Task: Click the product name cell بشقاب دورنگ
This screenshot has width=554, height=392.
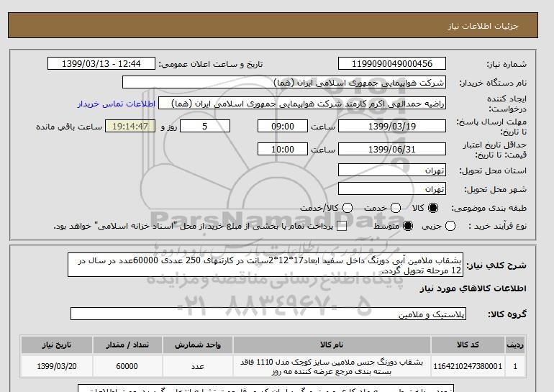Action: [x=332, y=366]
